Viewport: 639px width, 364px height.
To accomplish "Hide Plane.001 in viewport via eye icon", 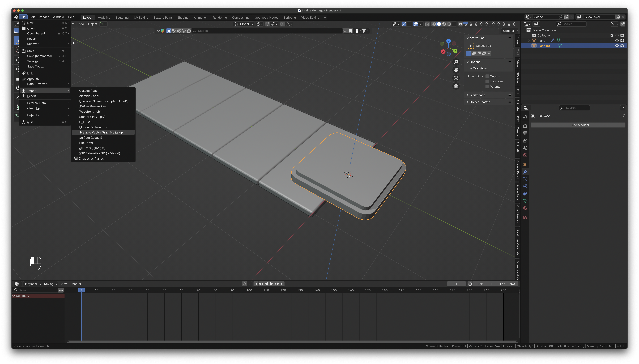I will coord(617,46).
